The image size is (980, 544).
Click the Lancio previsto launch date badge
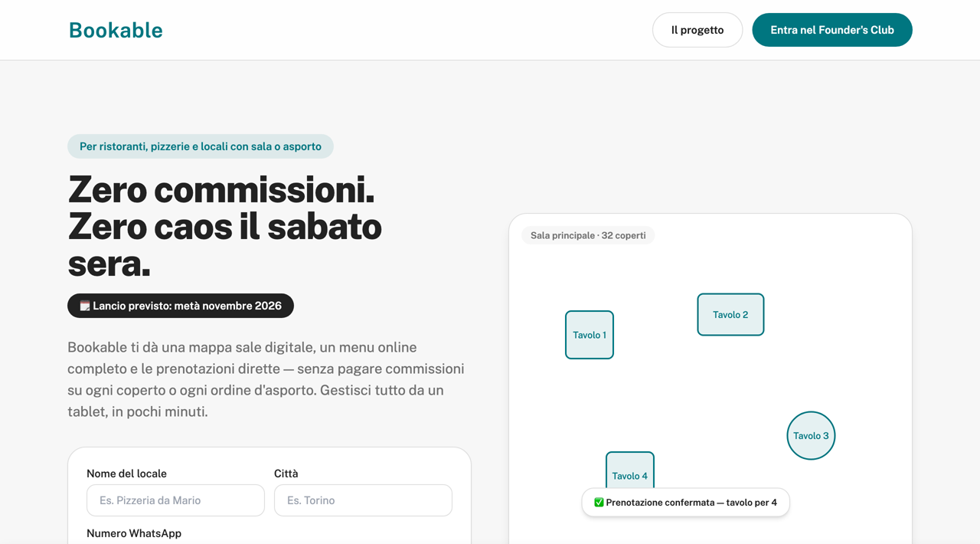click(x=181, y=306)
